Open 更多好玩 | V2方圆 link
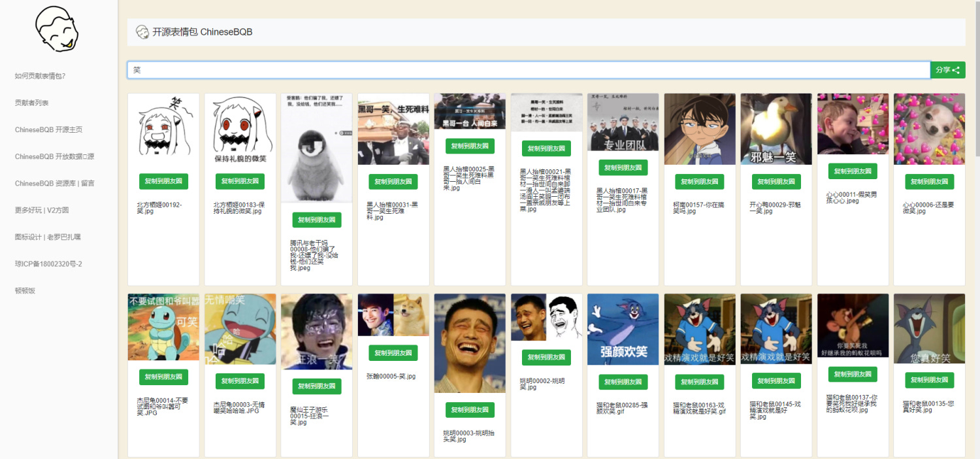The image size is (980, 459). point(42,210)
